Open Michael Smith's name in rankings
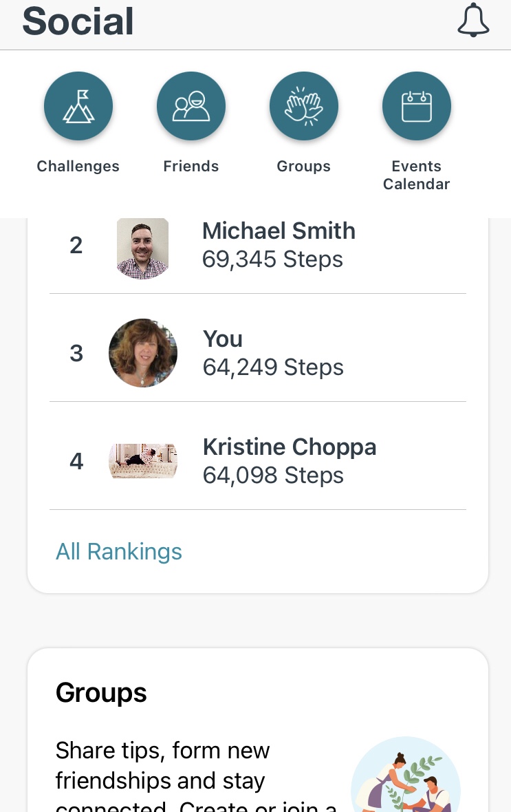 tap(279, 231)
